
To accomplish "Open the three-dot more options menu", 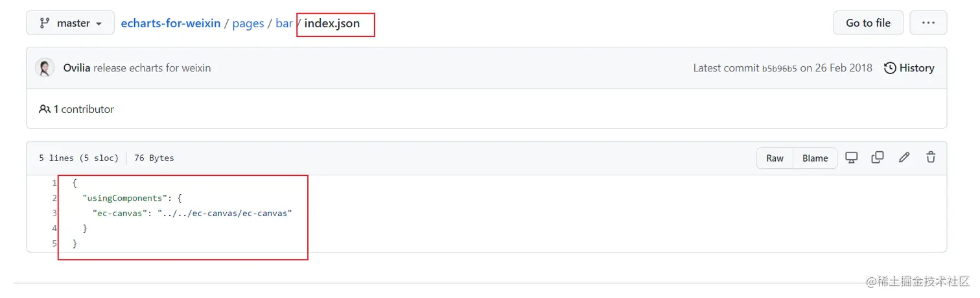I will click(x=928, y=23).
